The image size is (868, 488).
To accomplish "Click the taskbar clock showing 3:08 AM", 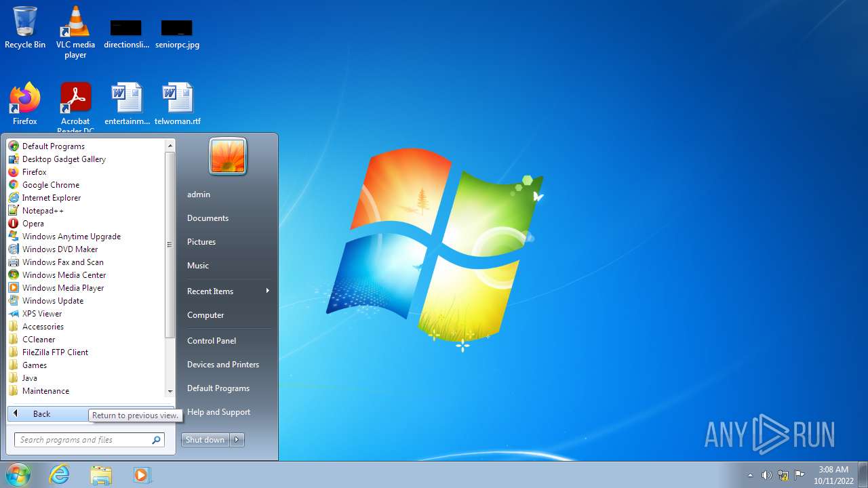I will [833, 475].
